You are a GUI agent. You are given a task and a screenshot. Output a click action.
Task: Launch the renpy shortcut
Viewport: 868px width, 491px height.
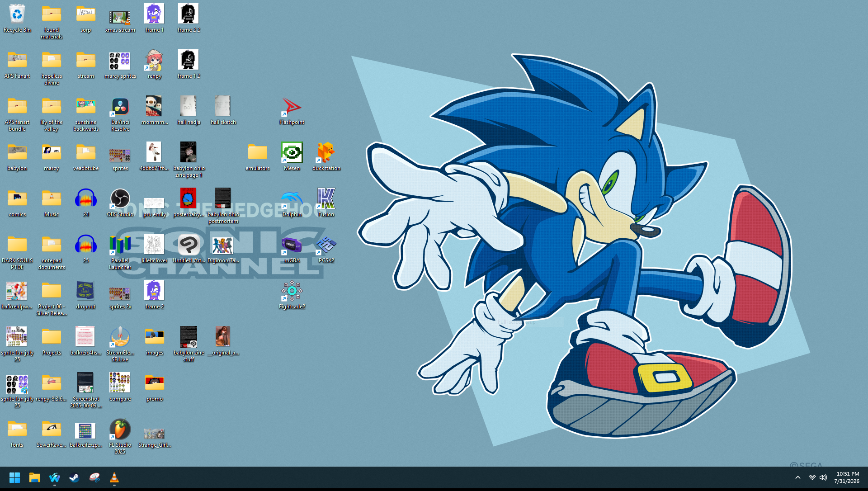(x=154, y=64)
